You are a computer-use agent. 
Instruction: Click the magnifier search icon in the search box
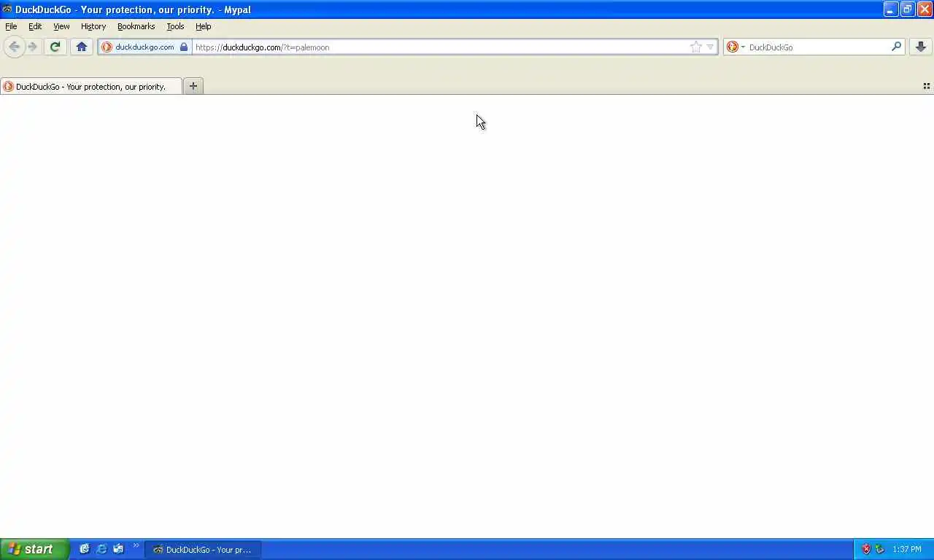(897, 47)
